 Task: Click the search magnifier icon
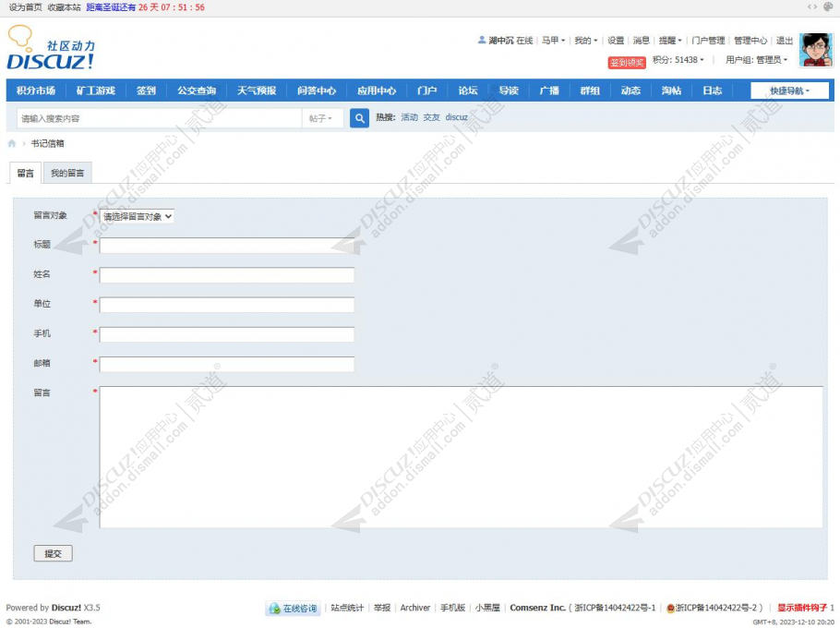click(x=359, y=118)
